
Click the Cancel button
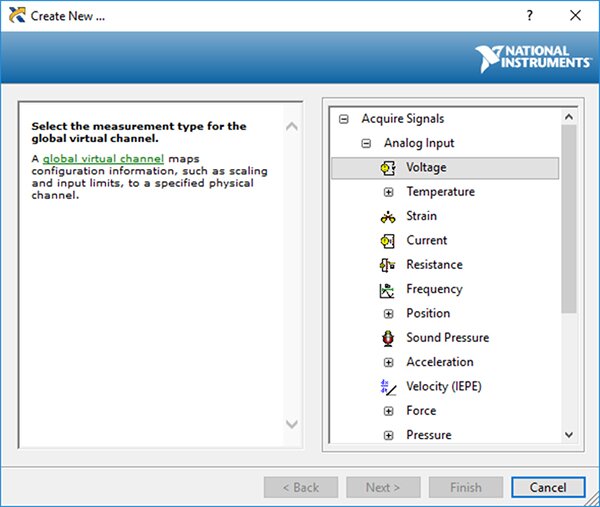coord(548,487)
